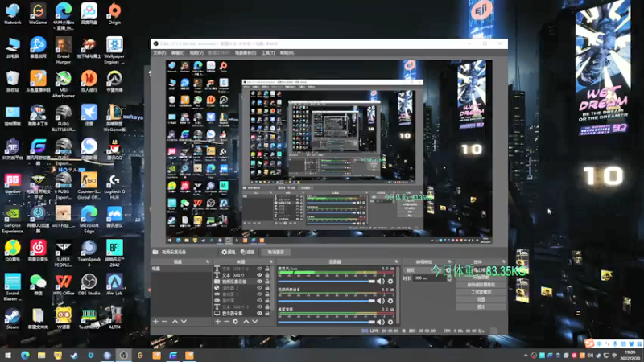
Task: Add a new scene with the plus icon
Action: [155, 321]
